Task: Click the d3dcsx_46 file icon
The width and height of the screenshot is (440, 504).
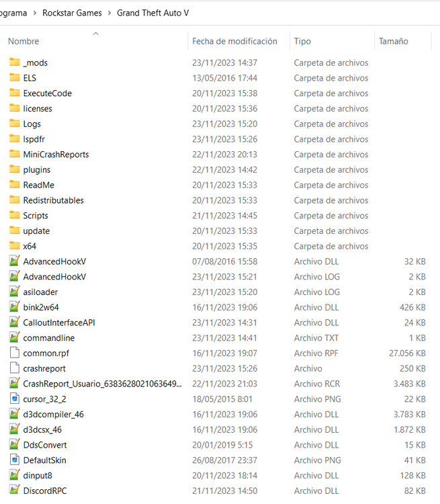Action: pyautogui.click(x=15, y=429)
